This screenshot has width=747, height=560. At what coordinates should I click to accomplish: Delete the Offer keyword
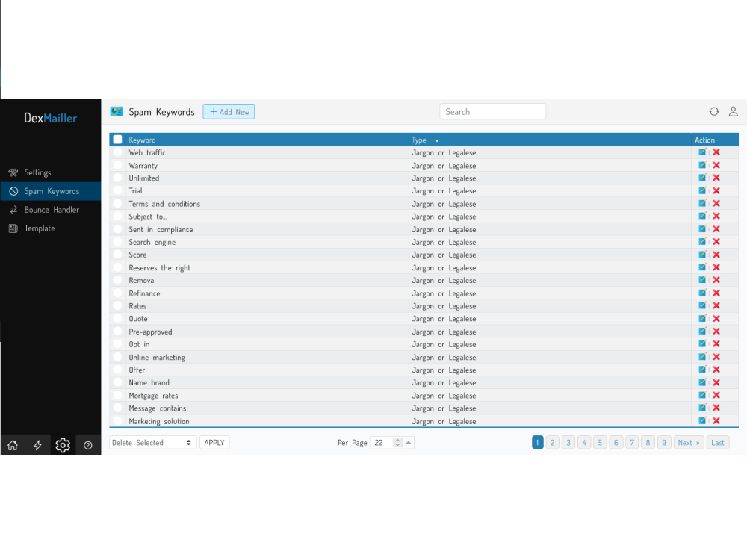(716, 370)
